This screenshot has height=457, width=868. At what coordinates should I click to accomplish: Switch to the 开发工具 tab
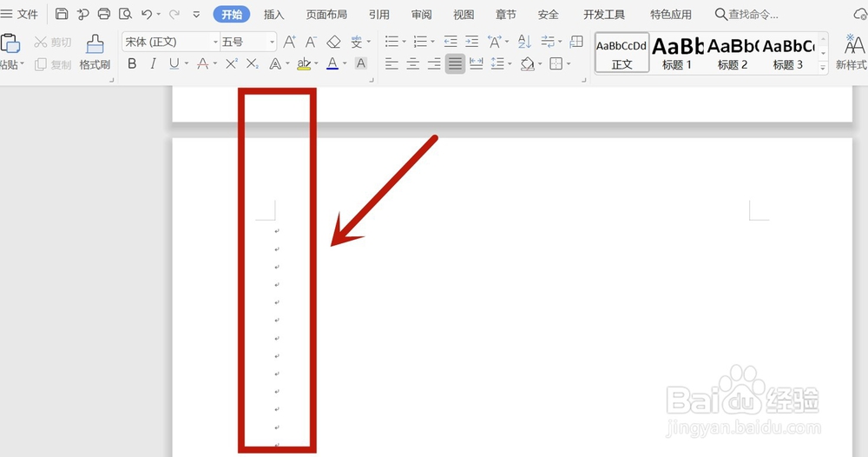coord(604,15)
